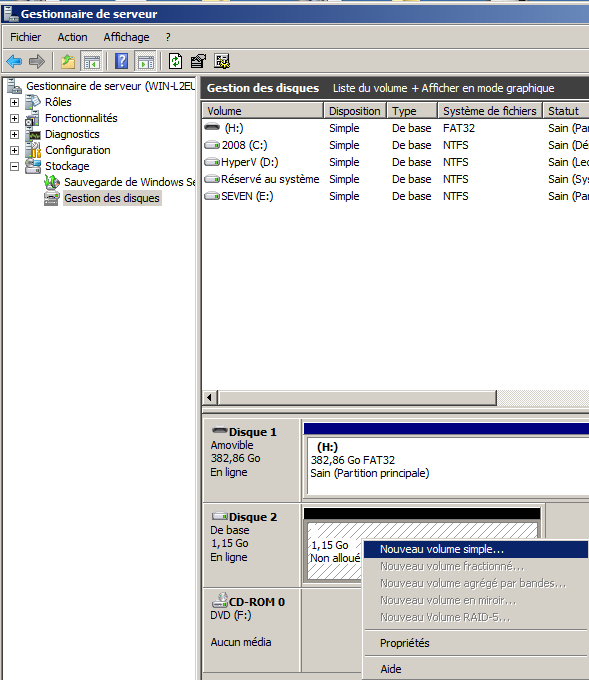Open the Affichage menu
The width and height of the screenshot is (589, 680).
coord(126,37)
